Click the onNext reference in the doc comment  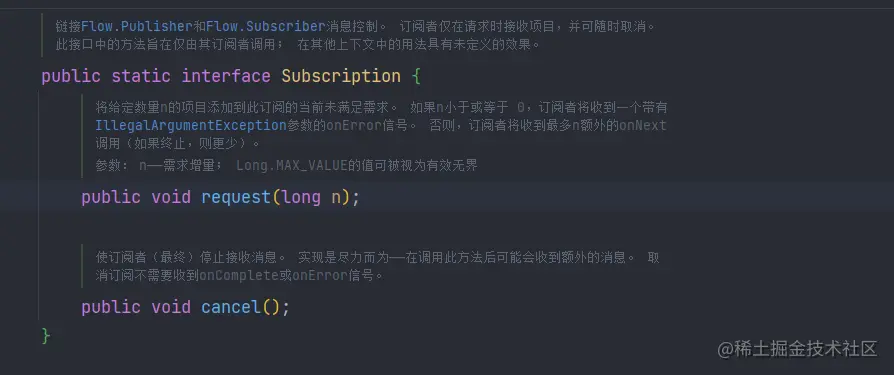pyautogui.click(x=643, y=125)
